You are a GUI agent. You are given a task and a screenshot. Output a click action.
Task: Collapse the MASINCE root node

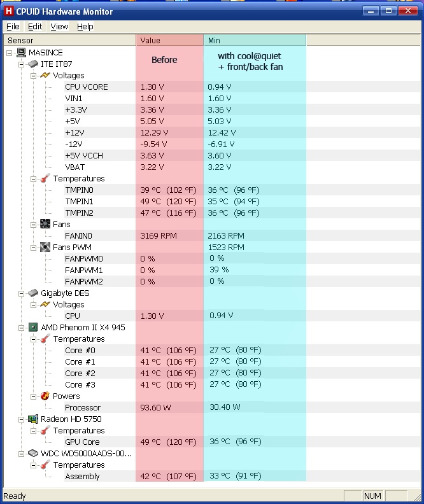10,53
